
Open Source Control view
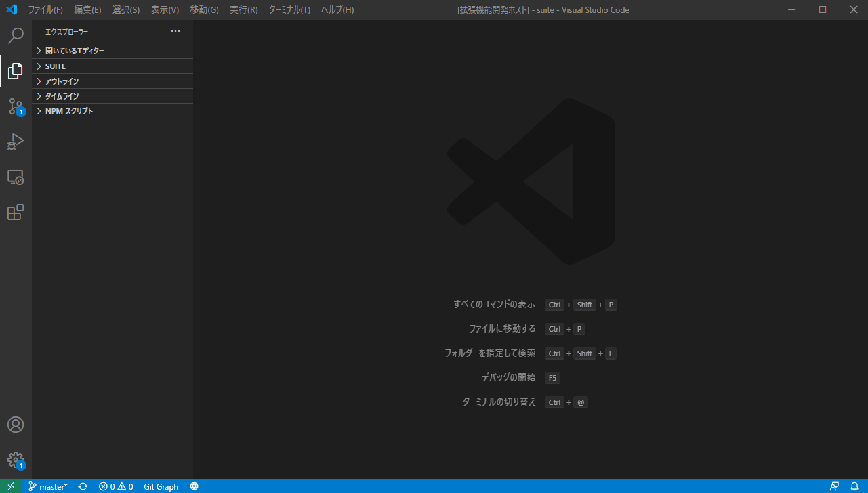click(x=16, y=106)
